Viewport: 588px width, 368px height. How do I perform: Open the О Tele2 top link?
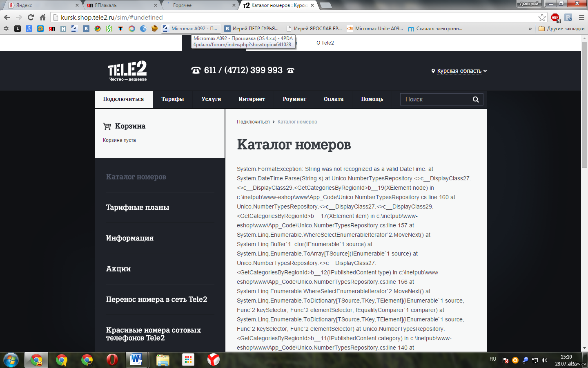pyautogui.click(x=325, y=43)
